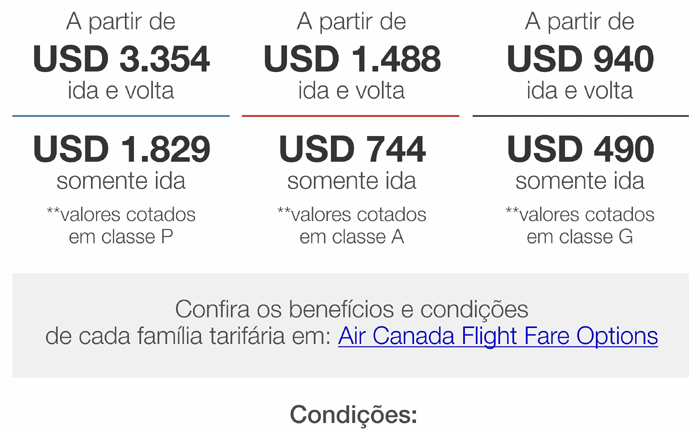Click 'somente ida' below USD 744
Viewport: 700px width, 435px height.
coord(352,181)
